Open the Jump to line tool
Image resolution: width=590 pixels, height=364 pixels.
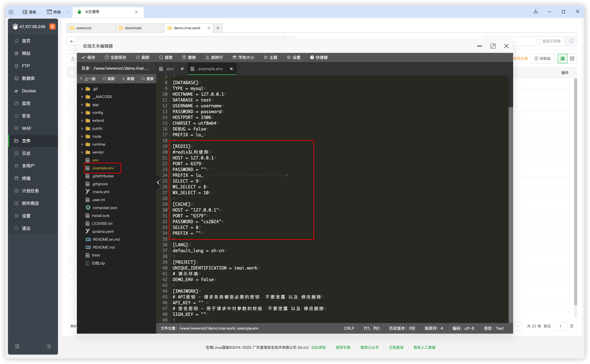click(214, 57)
